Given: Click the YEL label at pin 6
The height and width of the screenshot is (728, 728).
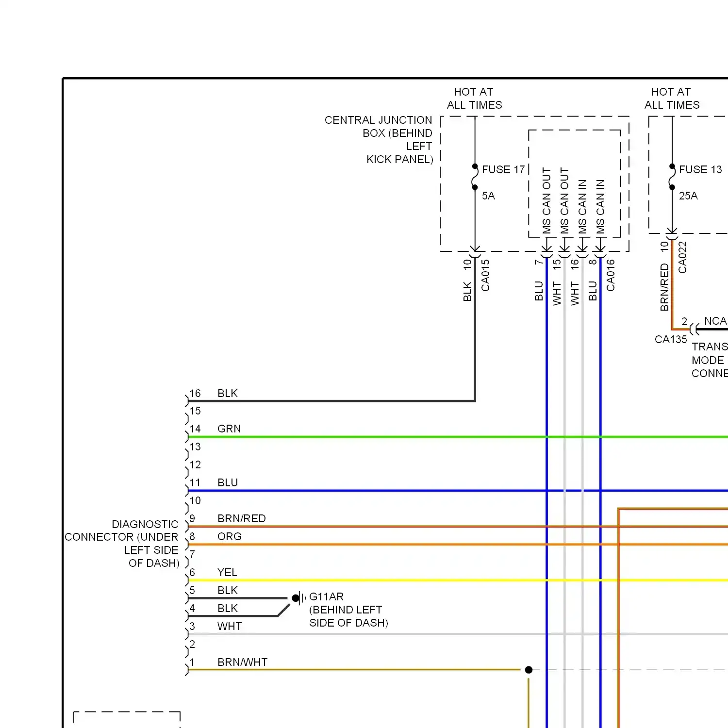Looking at the screenshot, I should [x=227, y=572].
